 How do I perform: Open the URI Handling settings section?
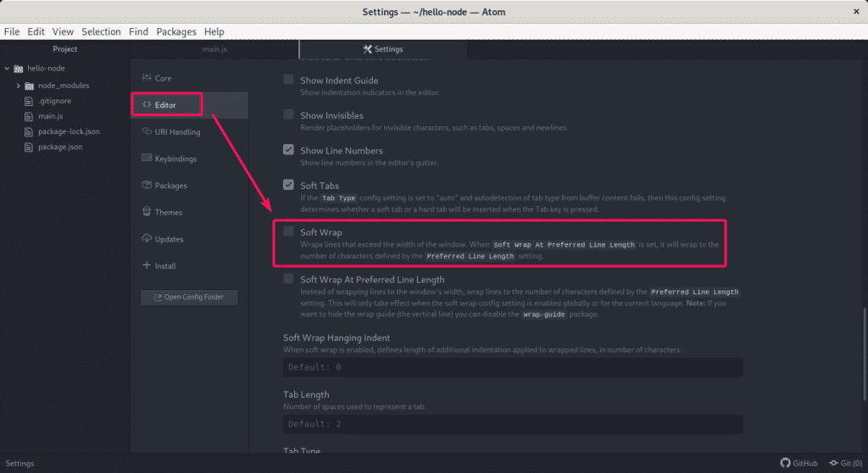(189, 132)
